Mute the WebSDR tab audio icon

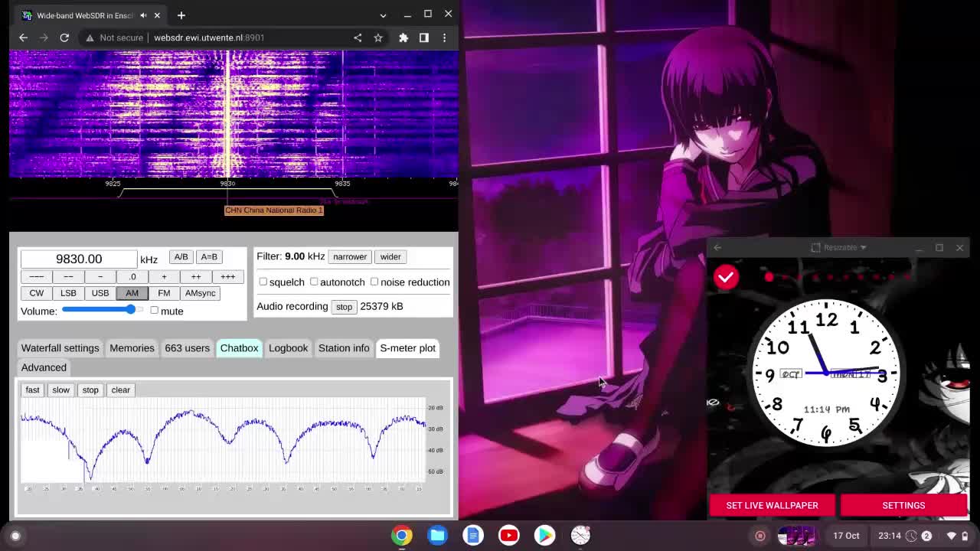[x=143, y=15]
